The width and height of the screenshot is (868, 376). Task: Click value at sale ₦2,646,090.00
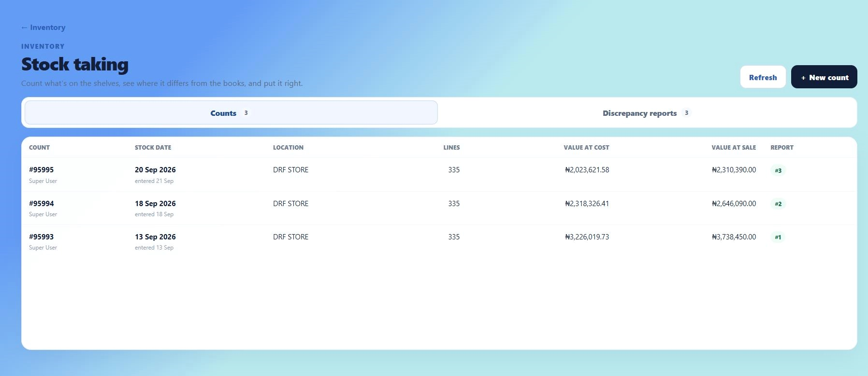[x=734, y=204]
